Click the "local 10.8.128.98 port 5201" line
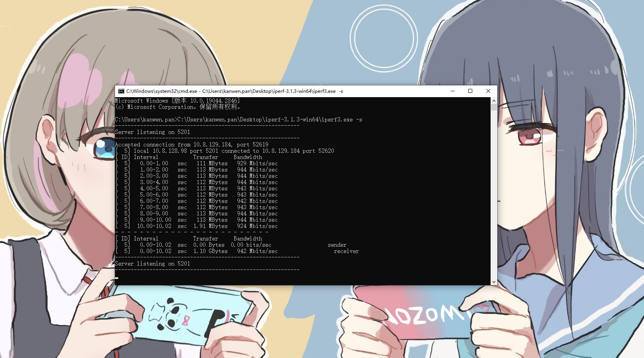Screen dimensions: 644x358 pyautogui.click(x=225, y=151)
